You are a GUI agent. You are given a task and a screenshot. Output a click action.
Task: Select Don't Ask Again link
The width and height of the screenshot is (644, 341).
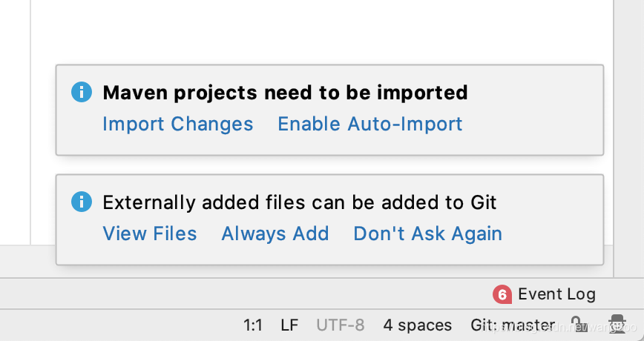click(428, 234)
